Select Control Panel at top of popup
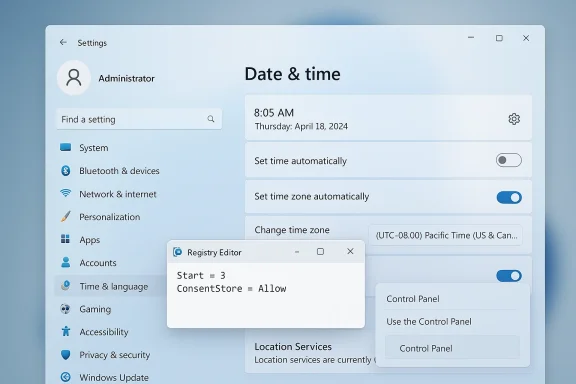 (x=413, y=299)
